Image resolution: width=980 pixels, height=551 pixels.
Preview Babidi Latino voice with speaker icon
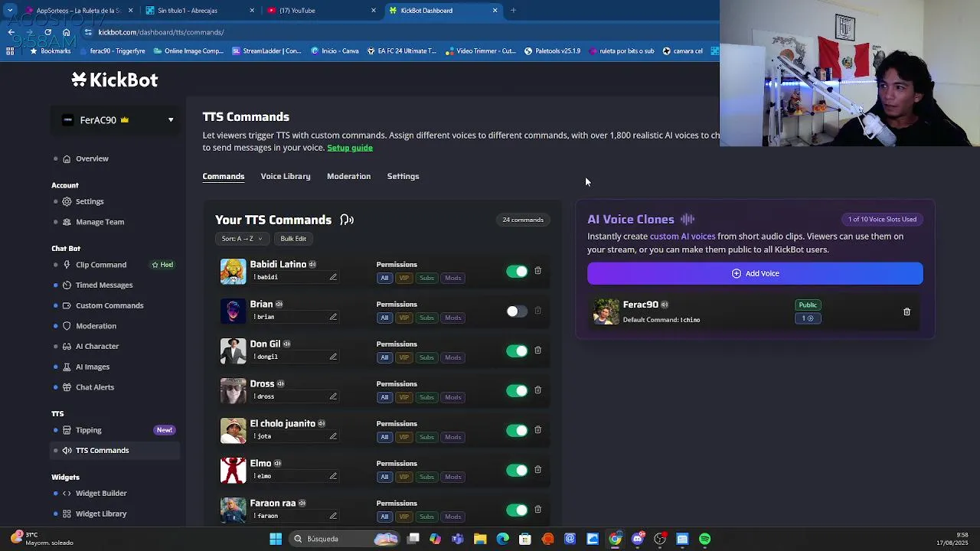pyautogui.click(x=312, y=264)
